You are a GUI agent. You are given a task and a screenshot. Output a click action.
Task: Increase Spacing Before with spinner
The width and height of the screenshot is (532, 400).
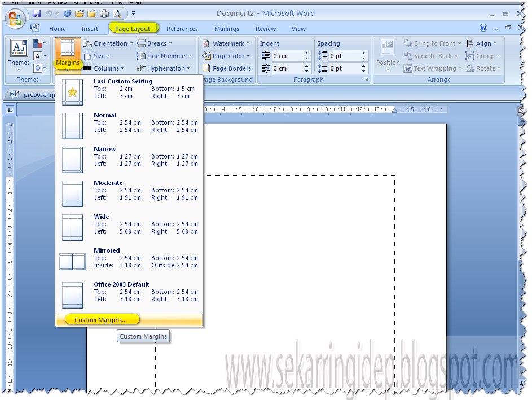pyautogui.click(x=364, y=54)
